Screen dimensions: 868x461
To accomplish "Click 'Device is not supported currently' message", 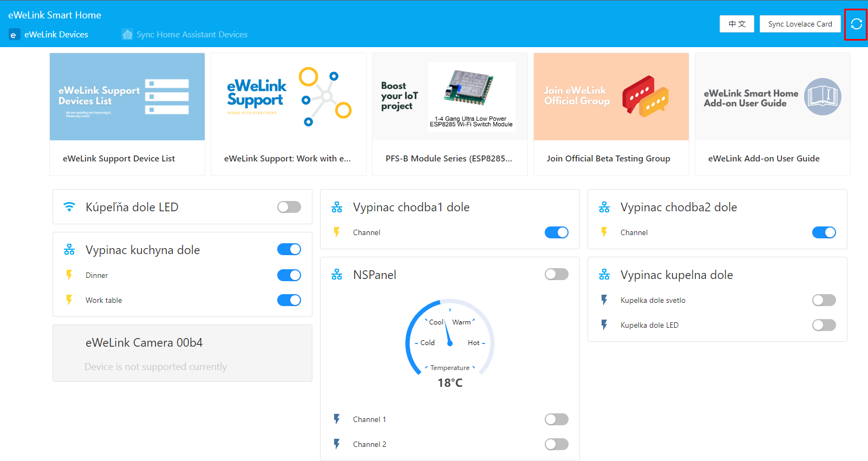I will click(x=156, y=367).
